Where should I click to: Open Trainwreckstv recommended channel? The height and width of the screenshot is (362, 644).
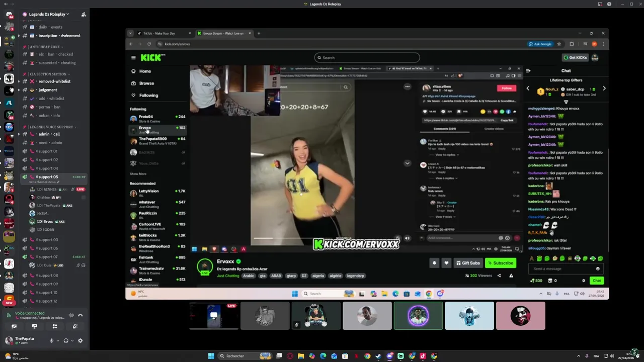tap(157, 270)
